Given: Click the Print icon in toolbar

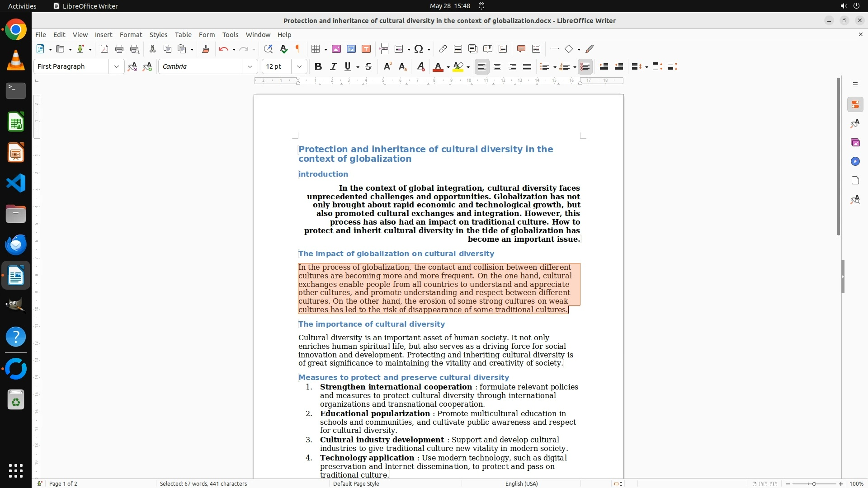Looking at the screenshot, I should point(119,49).
